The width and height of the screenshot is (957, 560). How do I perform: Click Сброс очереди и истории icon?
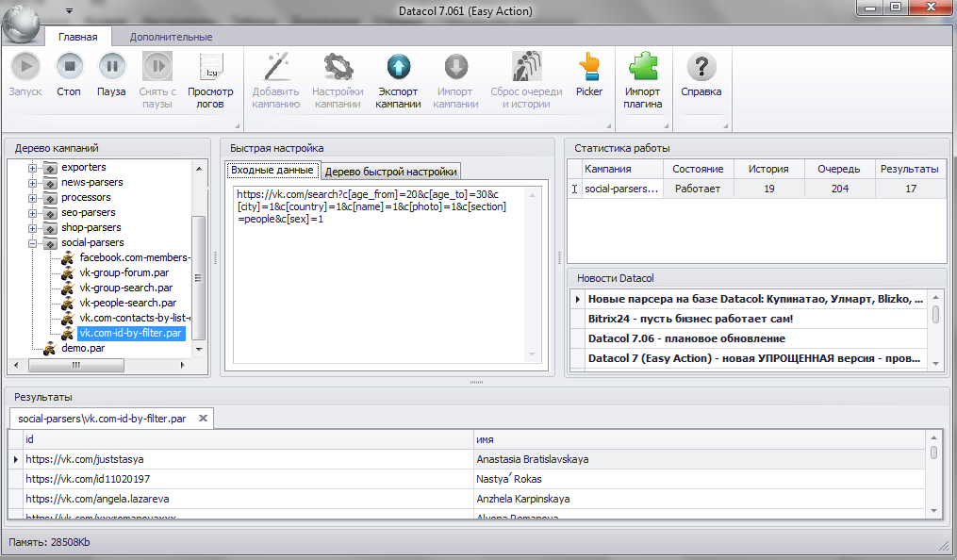point(527,67)
